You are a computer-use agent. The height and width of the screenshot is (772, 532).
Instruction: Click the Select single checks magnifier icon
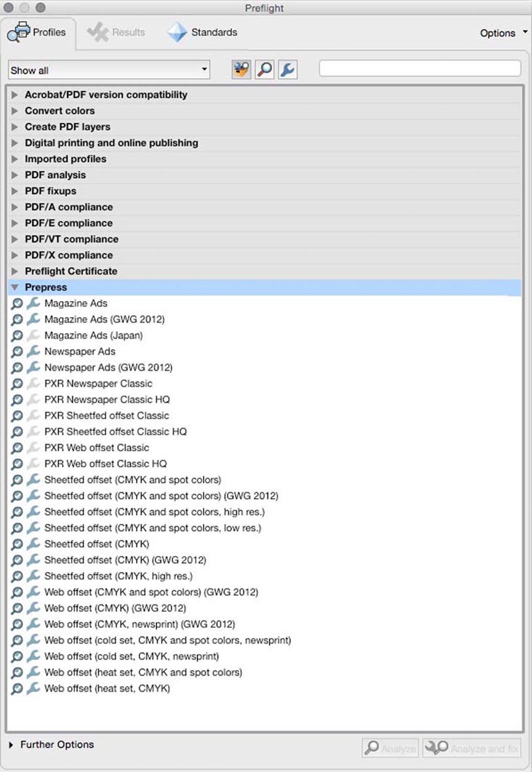[x=265, y=70]
